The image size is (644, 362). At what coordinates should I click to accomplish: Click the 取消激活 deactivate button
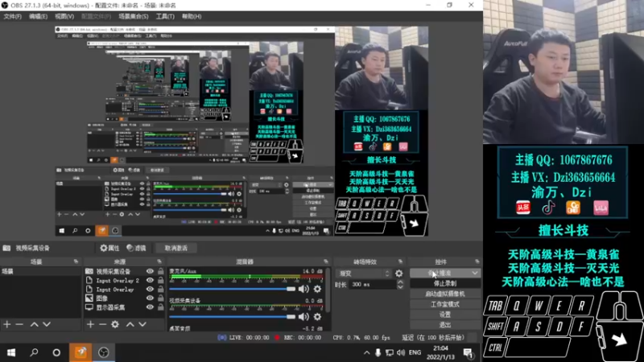tap(176, 248)
